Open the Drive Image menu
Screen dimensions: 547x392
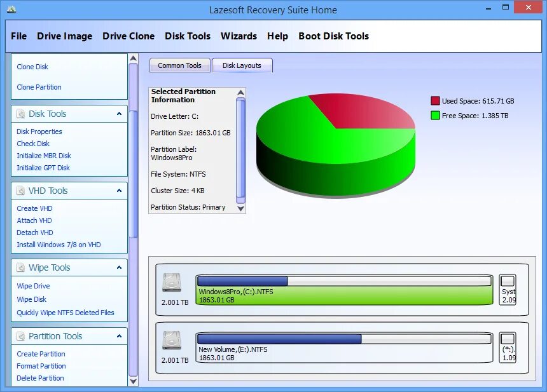[x=64, y=36]
